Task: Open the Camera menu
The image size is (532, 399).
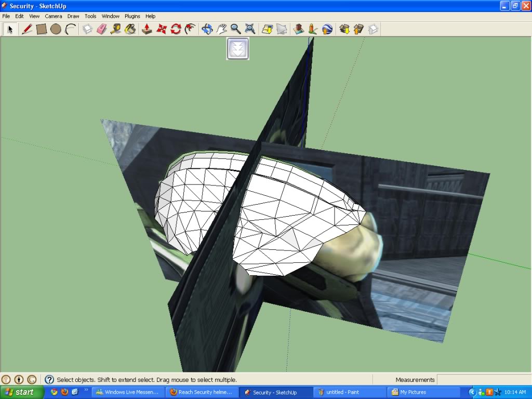Action: point(54,16)
